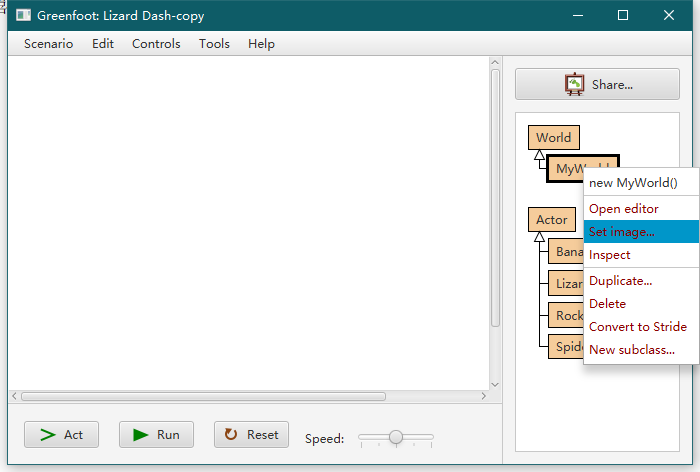This screenshot has height=472, width=700.
Task: Click the Share... button
Action: tap(597, 84)
